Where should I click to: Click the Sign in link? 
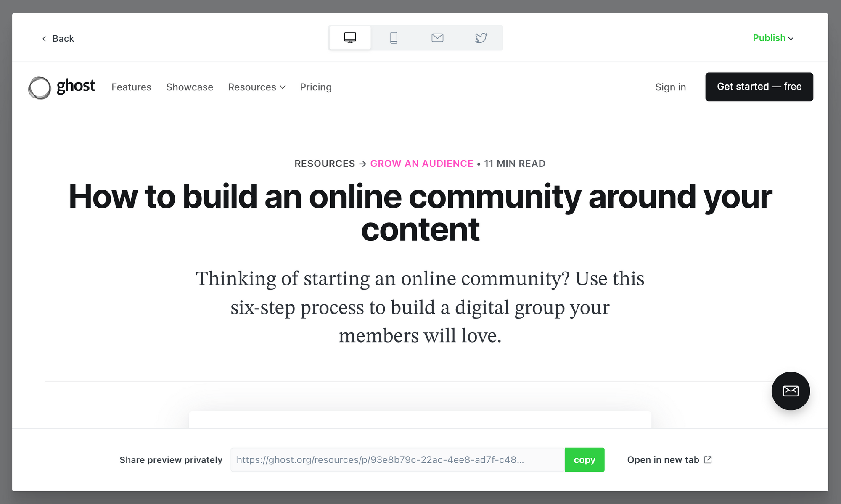[x=670, y=87]
